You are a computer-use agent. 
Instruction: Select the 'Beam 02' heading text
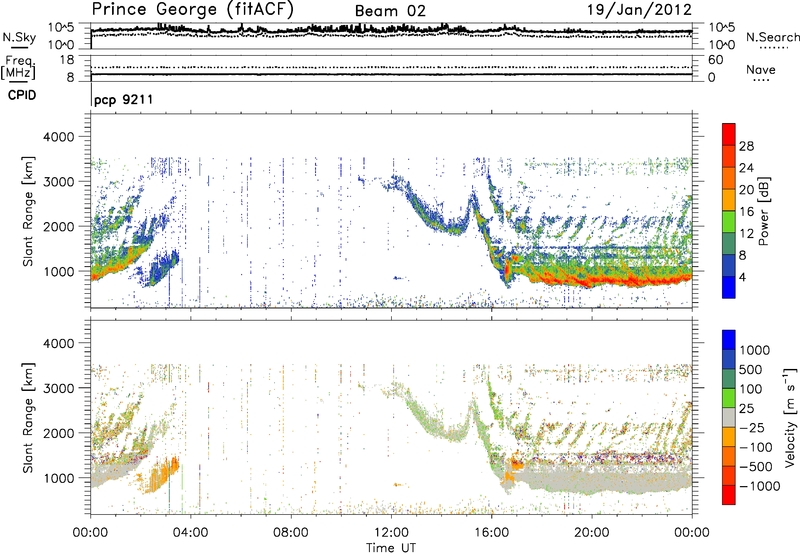click(x=390, y=11)
